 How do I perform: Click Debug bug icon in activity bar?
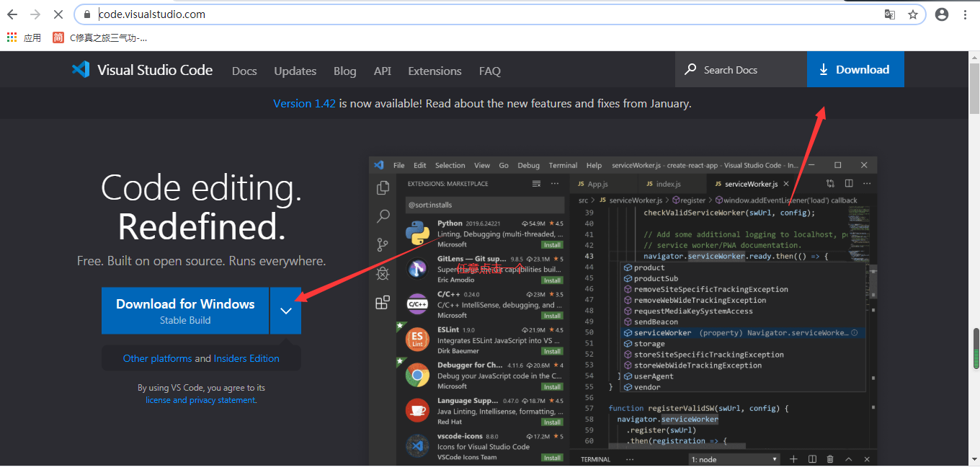tap(383, 273)
